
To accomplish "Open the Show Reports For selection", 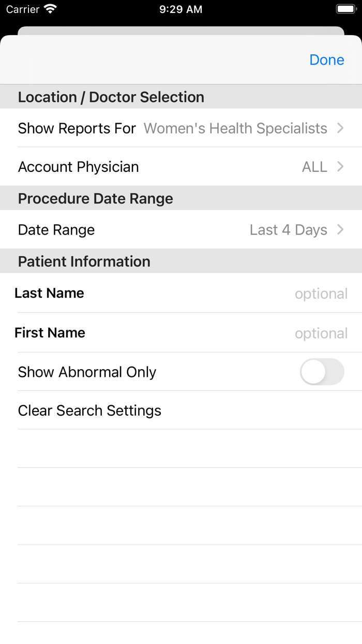I will pos(181,128).
